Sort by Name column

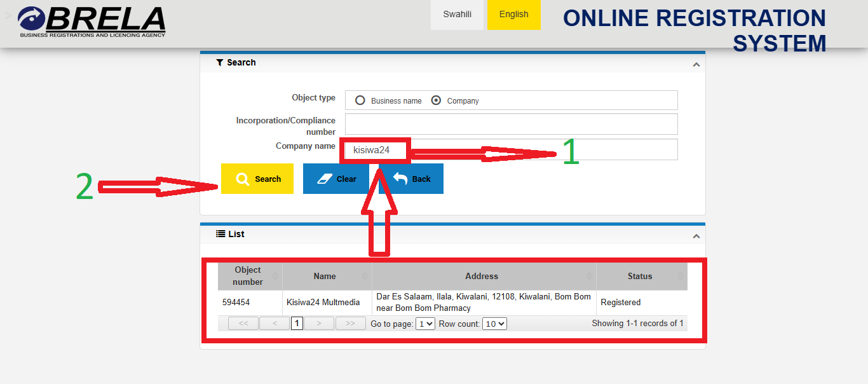pyautogui.click(x=327, y=276)
